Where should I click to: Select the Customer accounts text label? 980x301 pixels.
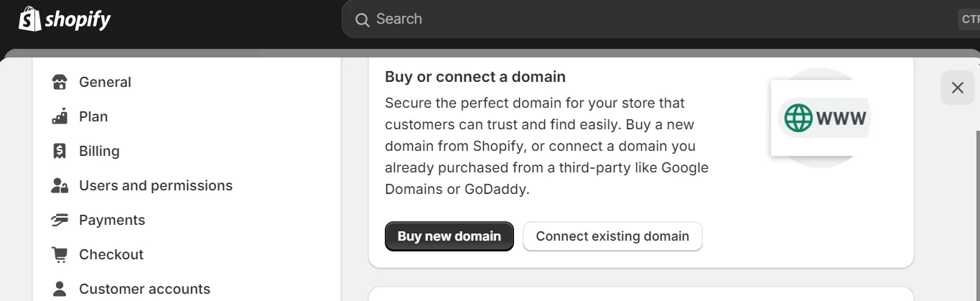[144, 289]
